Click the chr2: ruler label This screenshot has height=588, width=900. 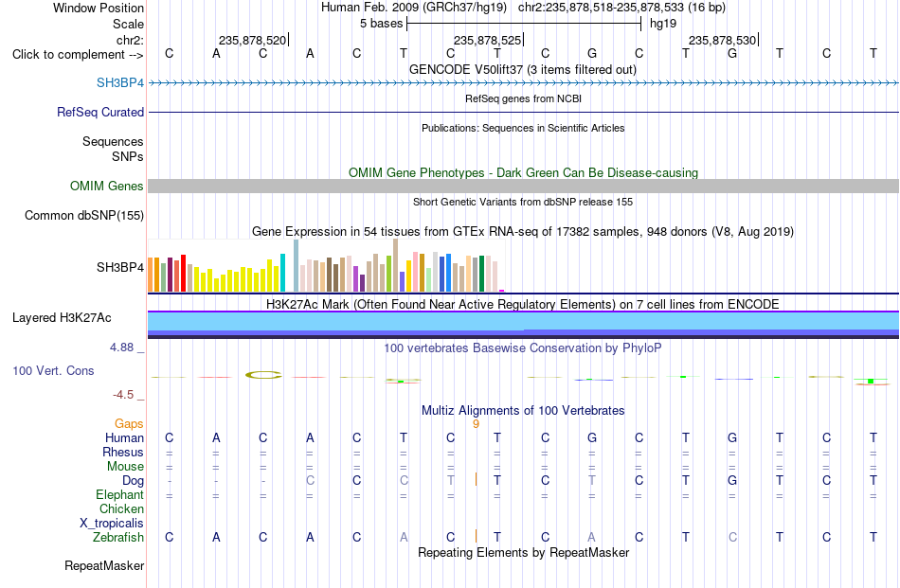tap(130, 40)
